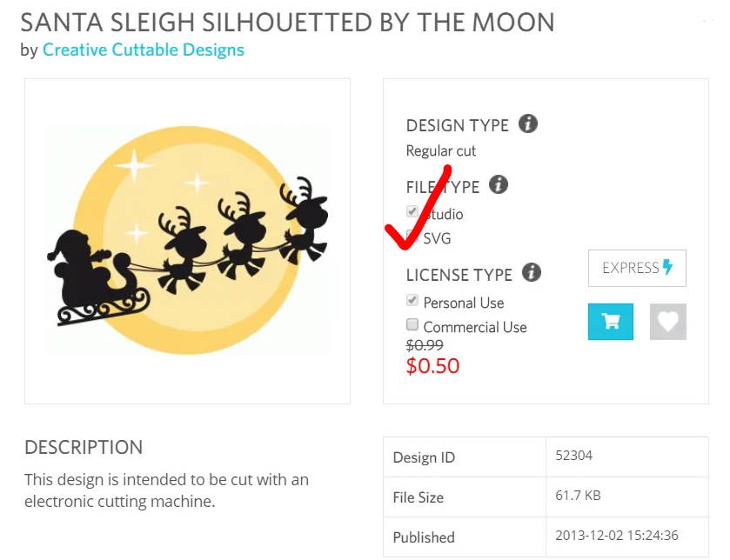Open Creative Cuttable Designs artist link
This screenshot has height=560, width=730.
[x=144, y=50]
